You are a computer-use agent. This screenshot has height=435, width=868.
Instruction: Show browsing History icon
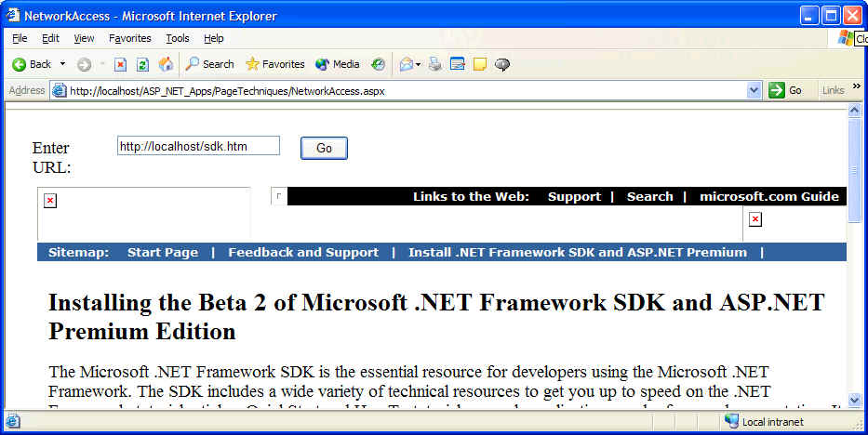point(378,64)
